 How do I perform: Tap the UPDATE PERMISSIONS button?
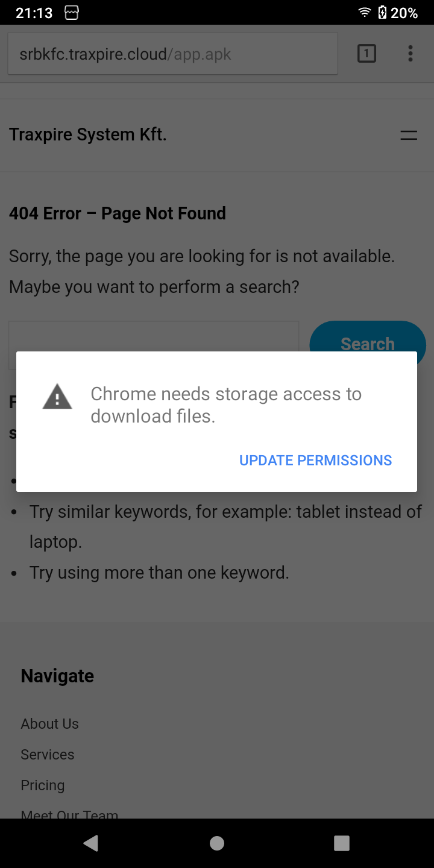(x=315, y=461)
